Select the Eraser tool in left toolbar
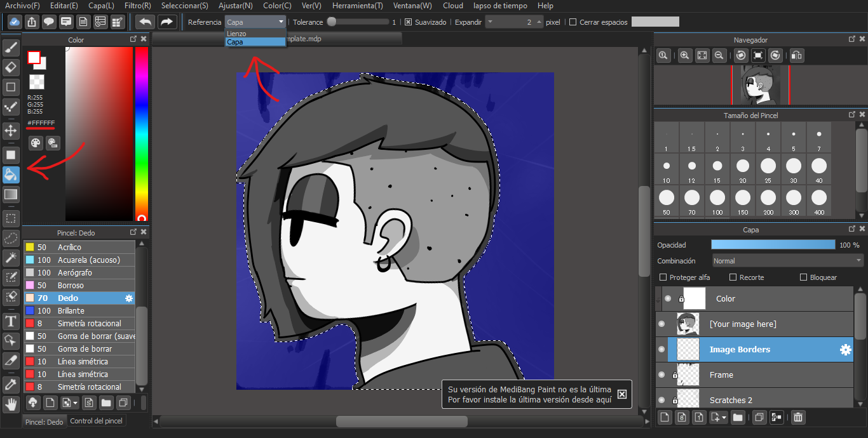This screenshot has height=438, width=868. point(11,67)
